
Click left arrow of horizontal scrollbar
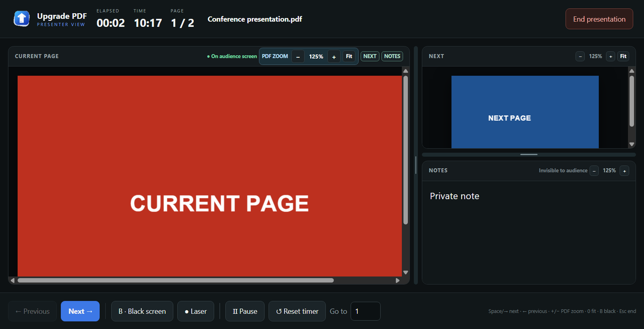12,280
